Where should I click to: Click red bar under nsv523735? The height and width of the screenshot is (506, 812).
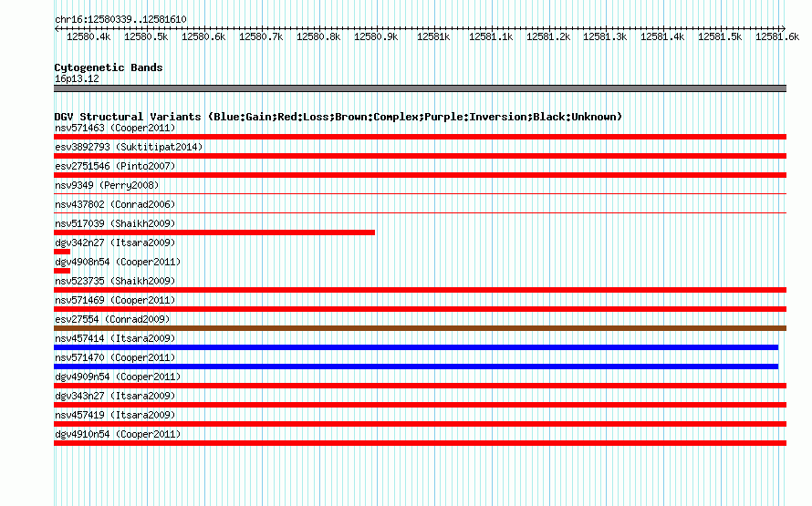[x=420, y=290]
